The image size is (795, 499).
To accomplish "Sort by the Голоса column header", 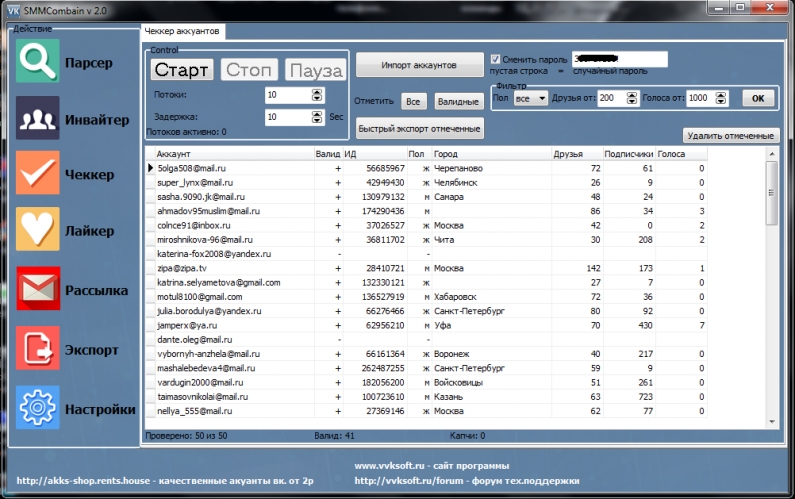I will click(681, 154).
